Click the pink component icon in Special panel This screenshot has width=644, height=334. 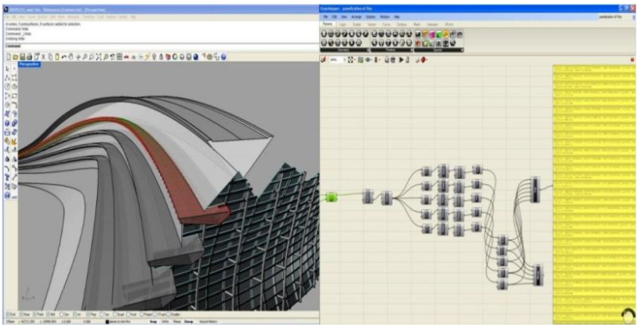431,34
